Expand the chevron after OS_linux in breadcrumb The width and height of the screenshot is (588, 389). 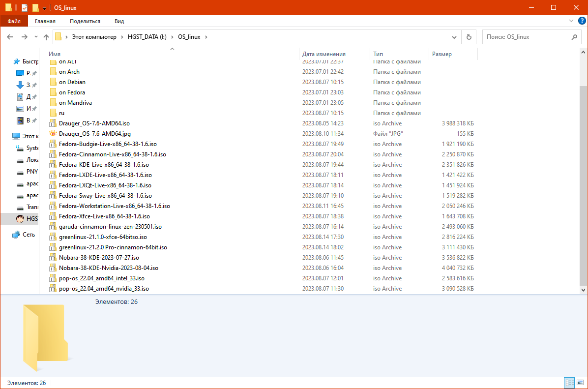coord(206,37)
